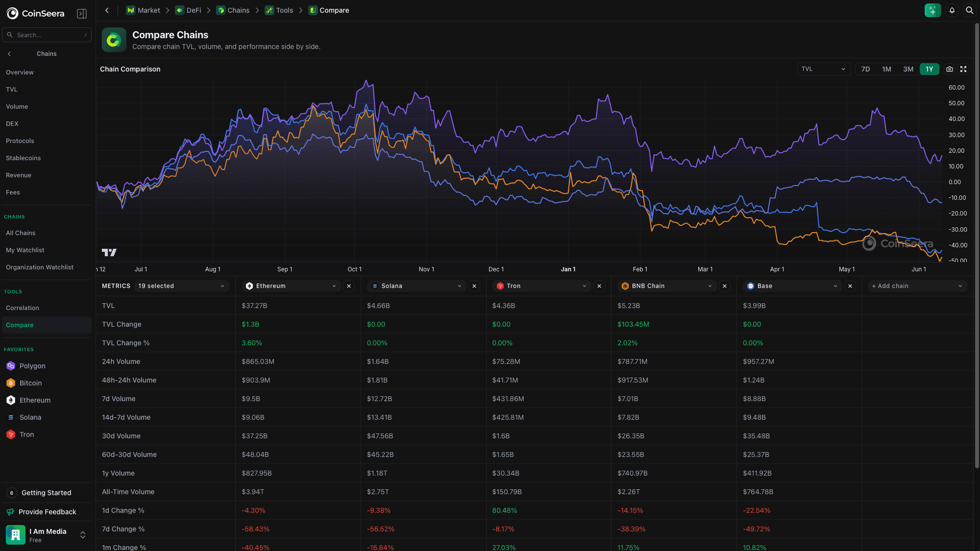Open Getting Started checklist
This screenshot has width=980, height=551.
point(47,493)
